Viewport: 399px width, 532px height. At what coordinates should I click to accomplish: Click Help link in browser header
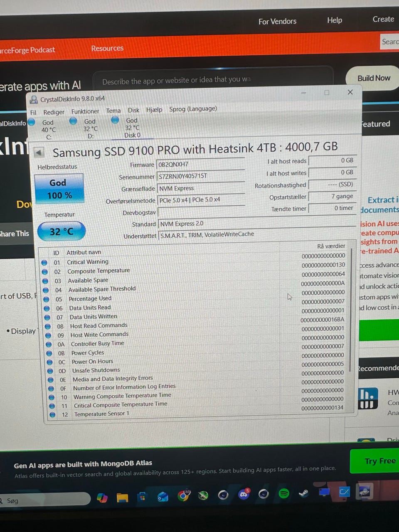click(335, 20)
